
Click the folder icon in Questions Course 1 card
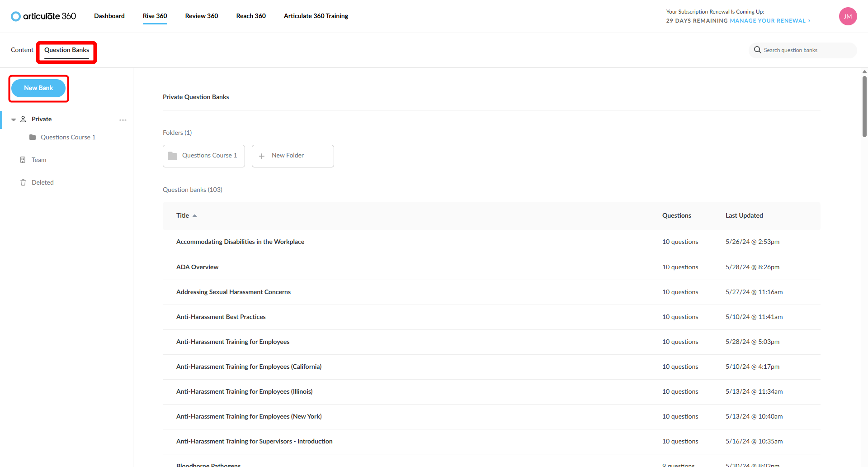[172, 156]
